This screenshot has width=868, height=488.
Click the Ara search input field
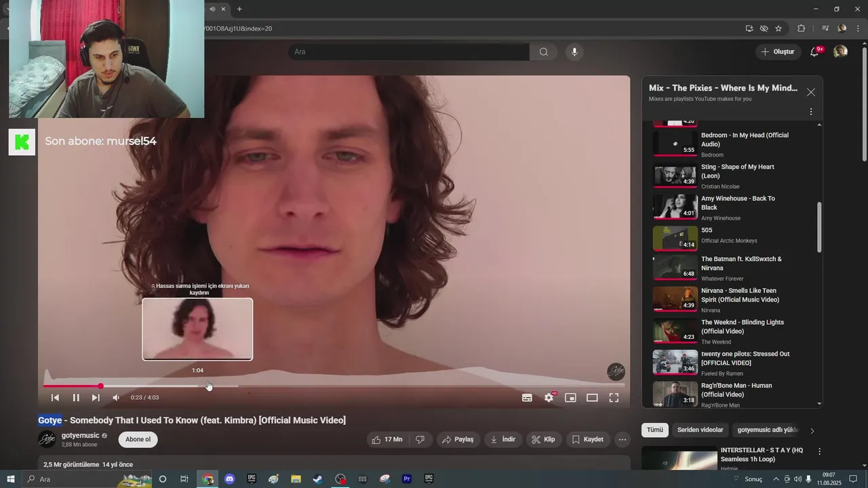408,52
